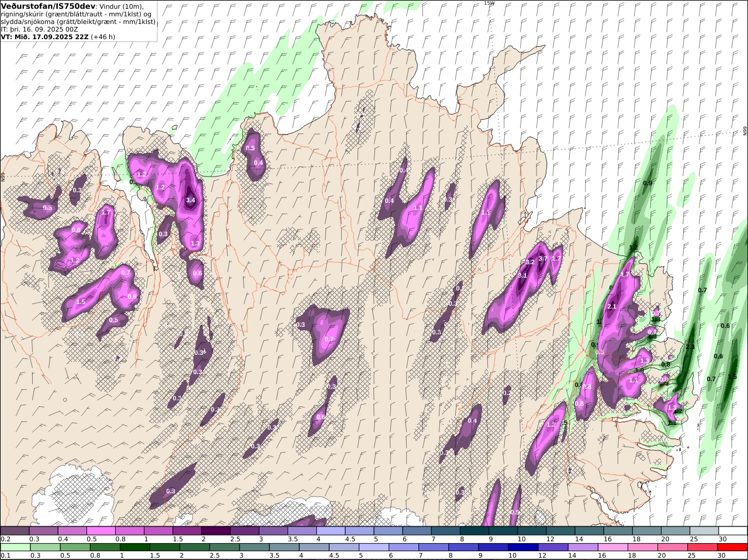748x560 pixels.
Task: Select the deep blue rain swatch between 10 and 12
Action: point(524,547)
